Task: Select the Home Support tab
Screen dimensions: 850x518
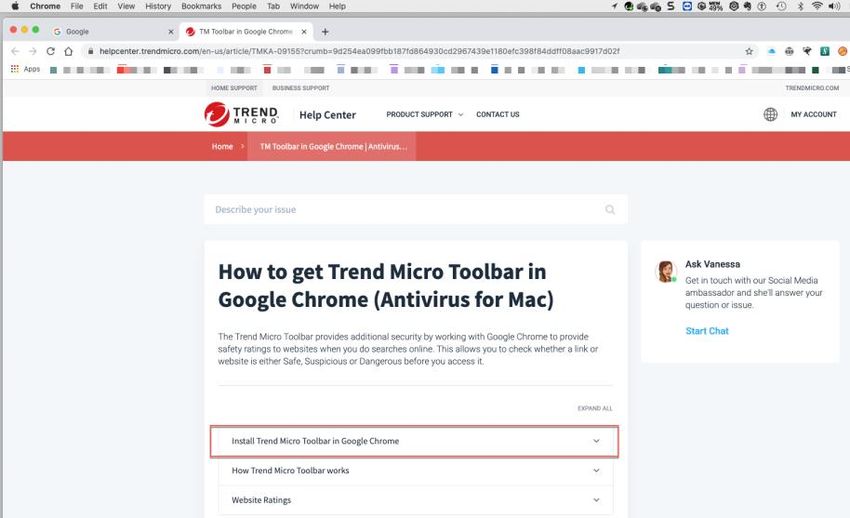Action: pos(234,88)
